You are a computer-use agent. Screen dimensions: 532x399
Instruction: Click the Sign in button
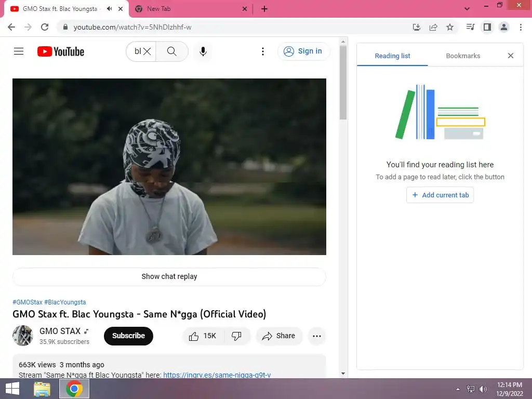303,51
